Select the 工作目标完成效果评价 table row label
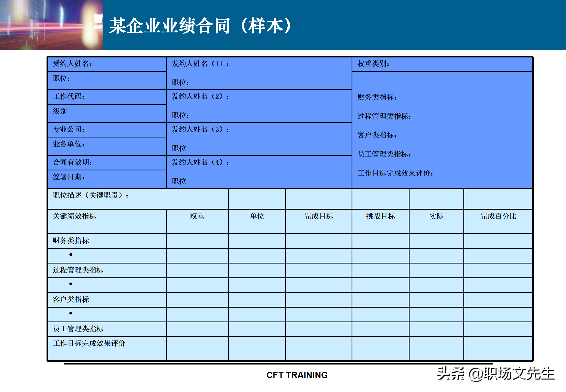Image resolution: width=566 pixels, height=392 pixels. point(89,344)
